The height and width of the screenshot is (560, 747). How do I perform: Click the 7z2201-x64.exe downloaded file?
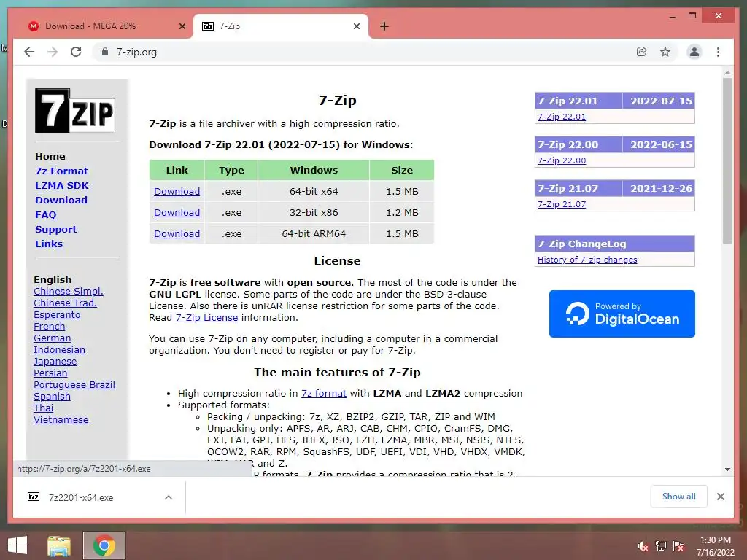(x=81, y=497)
